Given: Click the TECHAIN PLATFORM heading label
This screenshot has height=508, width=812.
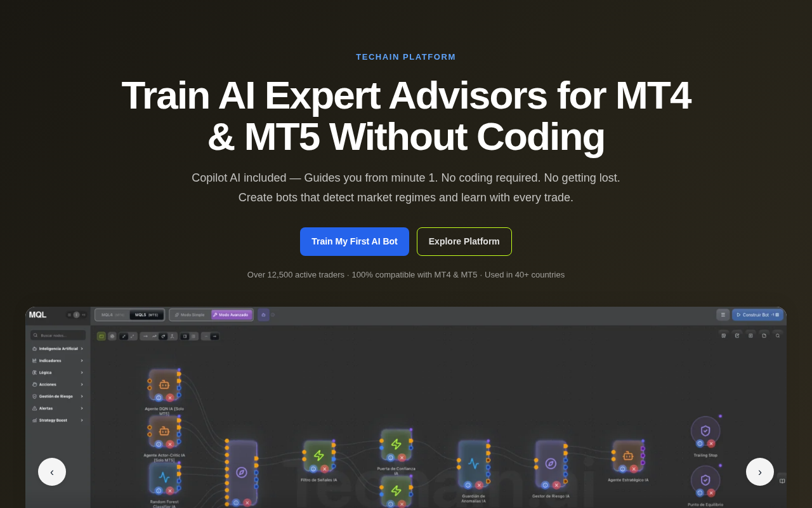Looking at the screenshot, I should click(406, 57).
